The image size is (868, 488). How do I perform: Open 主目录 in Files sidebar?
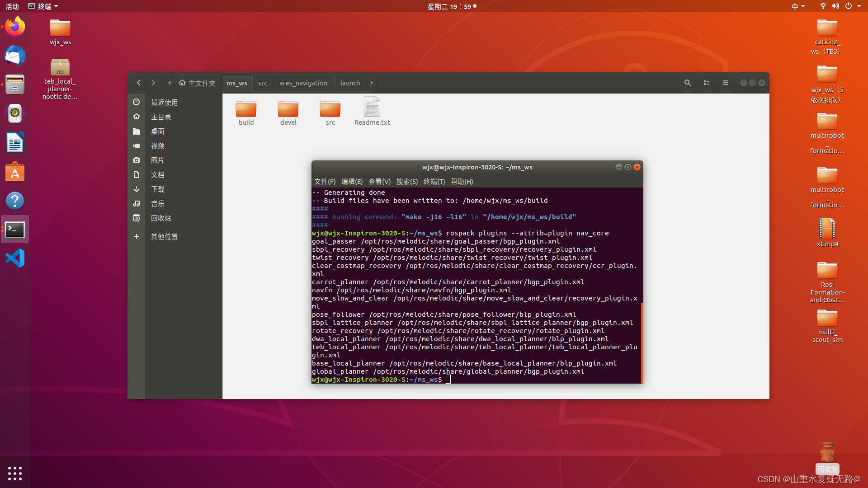pos(175,117)
